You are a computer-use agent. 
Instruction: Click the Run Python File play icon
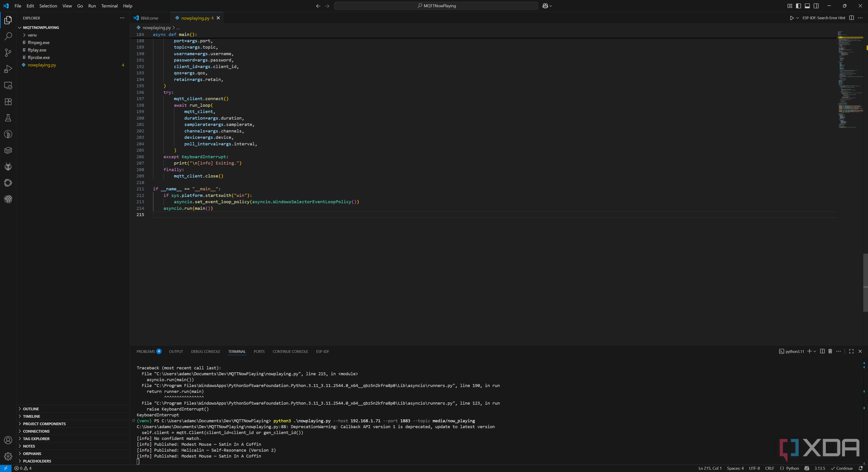[x=792, y=18]
